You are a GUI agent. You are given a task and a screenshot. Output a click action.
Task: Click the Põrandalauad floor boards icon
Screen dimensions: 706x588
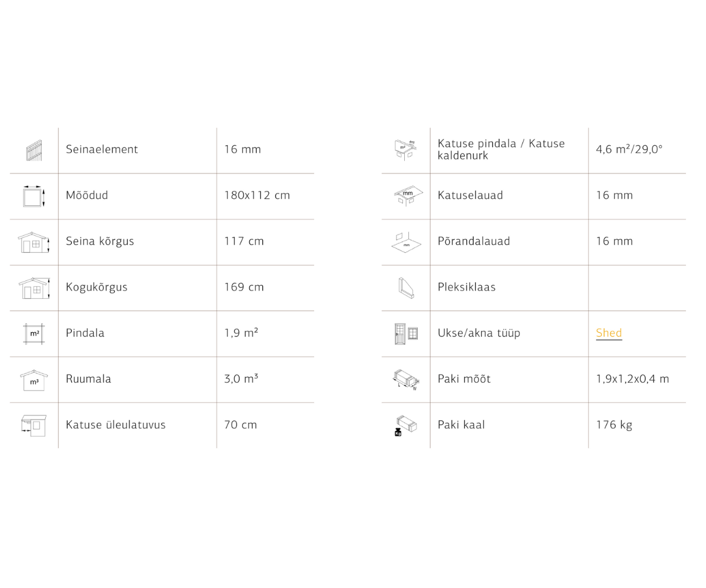click(x=406, y=242)
